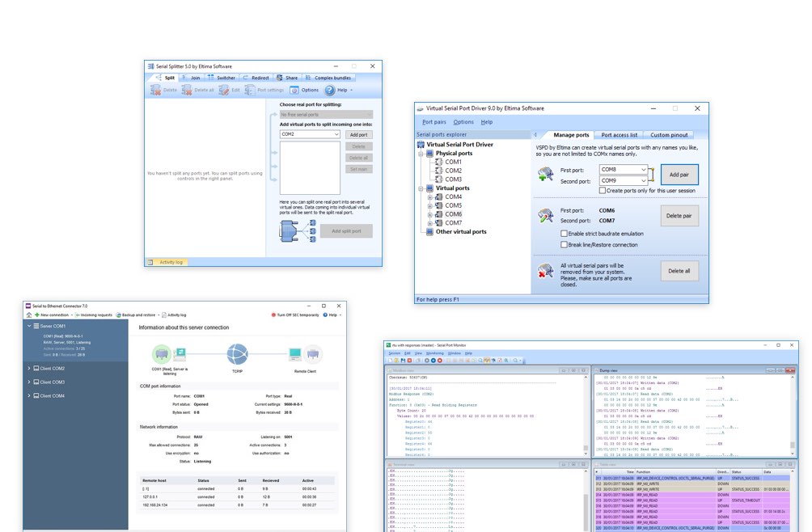Select the 192.168.24.134 remote host row
Screen dimensions: 812x532
pos(239,505)
